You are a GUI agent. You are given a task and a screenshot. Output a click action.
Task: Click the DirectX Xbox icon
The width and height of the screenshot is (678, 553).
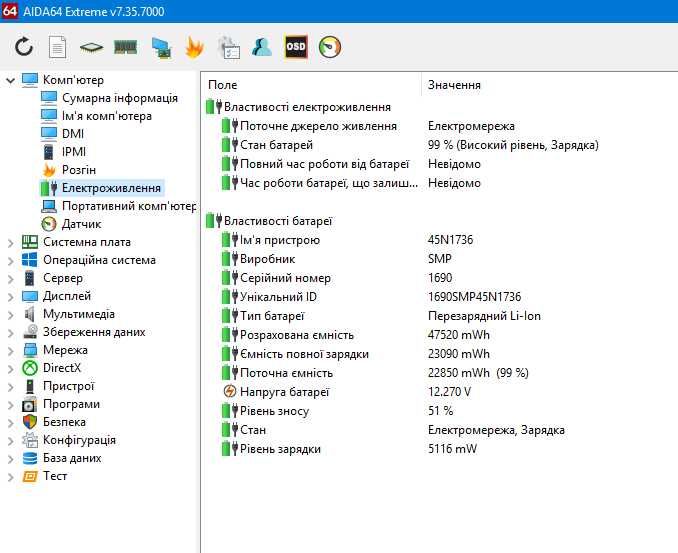point(30,368)
